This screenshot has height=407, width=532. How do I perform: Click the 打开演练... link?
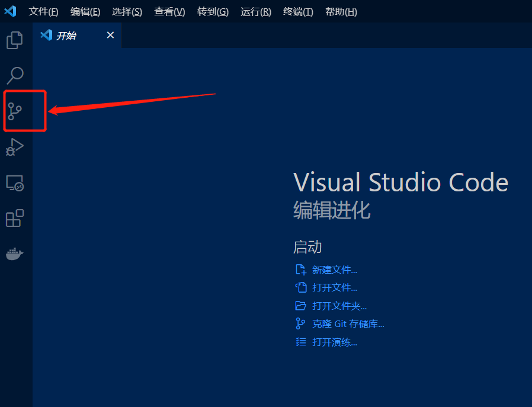click(335, 342)
